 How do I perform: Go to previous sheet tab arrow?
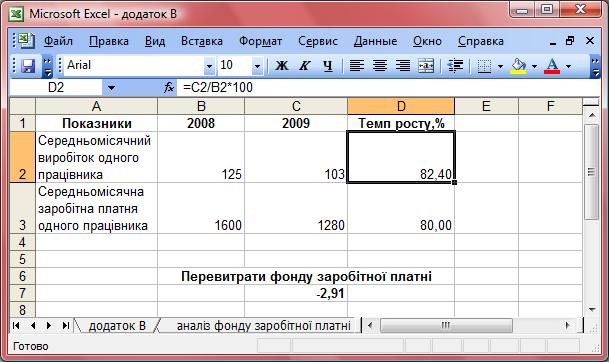(33, 325)
